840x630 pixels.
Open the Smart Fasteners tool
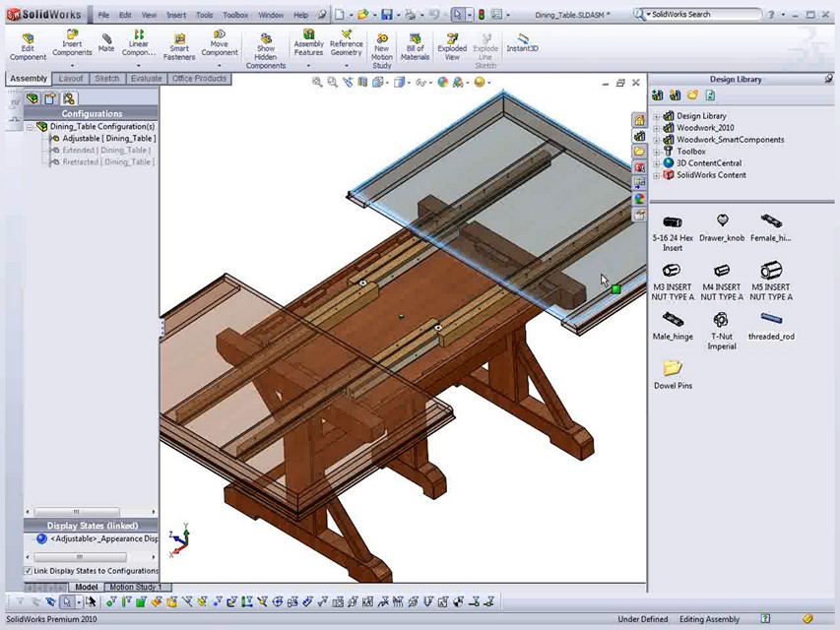tap(179, 37)
